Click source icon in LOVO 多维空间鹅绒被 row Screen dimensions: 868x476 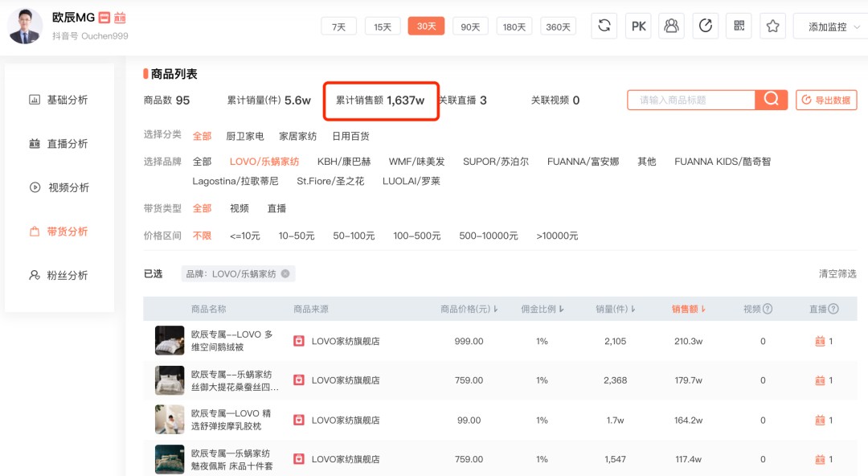(x=299, y=341)
